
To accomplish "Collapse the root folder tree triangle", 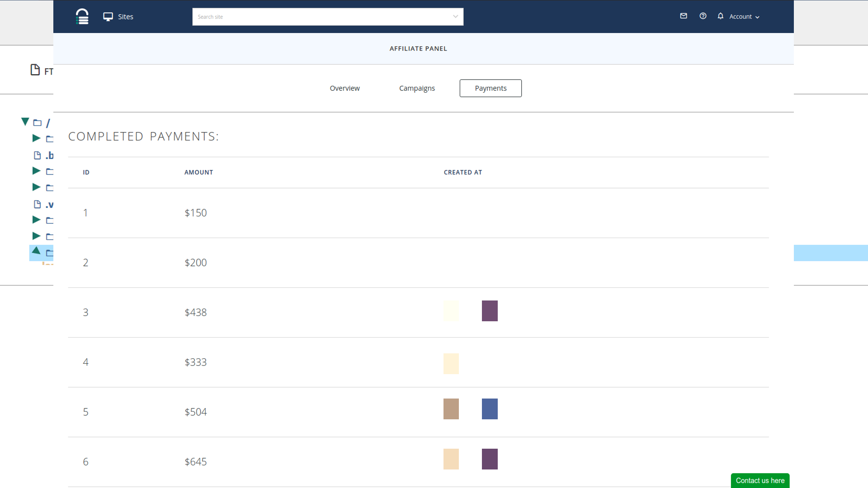I will 25,122.
